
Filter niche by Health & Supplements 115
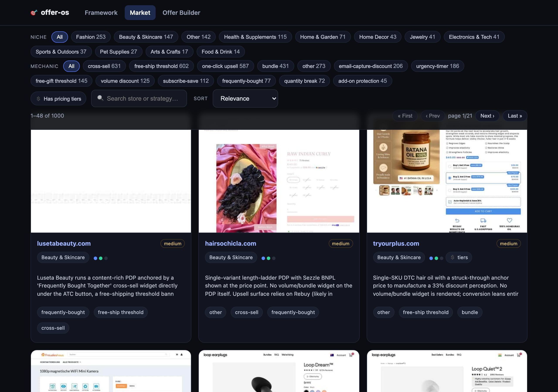point(255,37)
